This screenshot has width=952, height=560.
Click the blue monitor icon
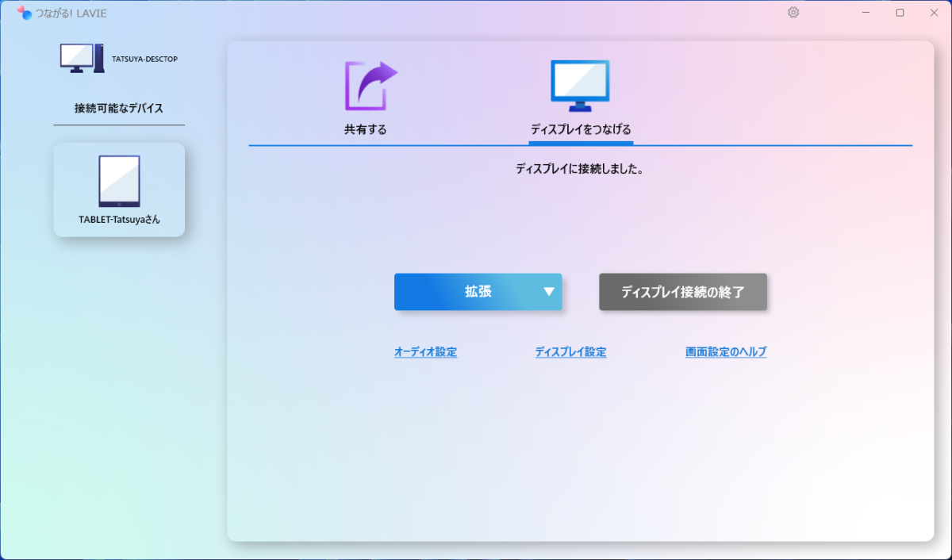580,86
